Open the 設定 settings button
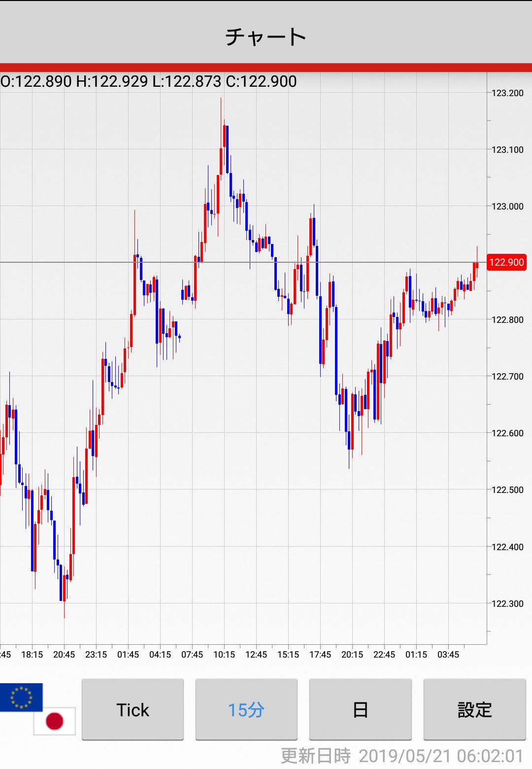Image resolution: width=532 pixels, height=769 pixels. (474, 709)
